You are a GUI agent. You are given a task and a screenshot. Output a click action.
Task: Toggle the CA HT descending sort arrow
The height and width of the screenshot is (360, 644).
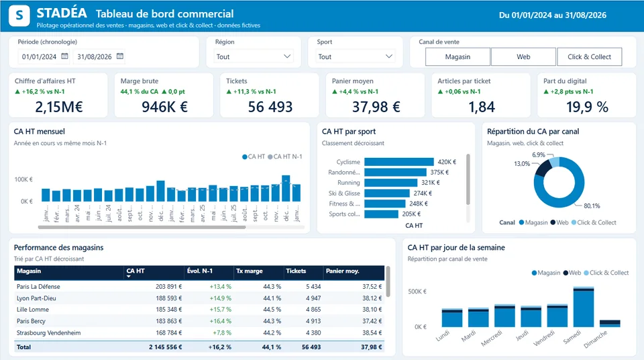point(129,277)
